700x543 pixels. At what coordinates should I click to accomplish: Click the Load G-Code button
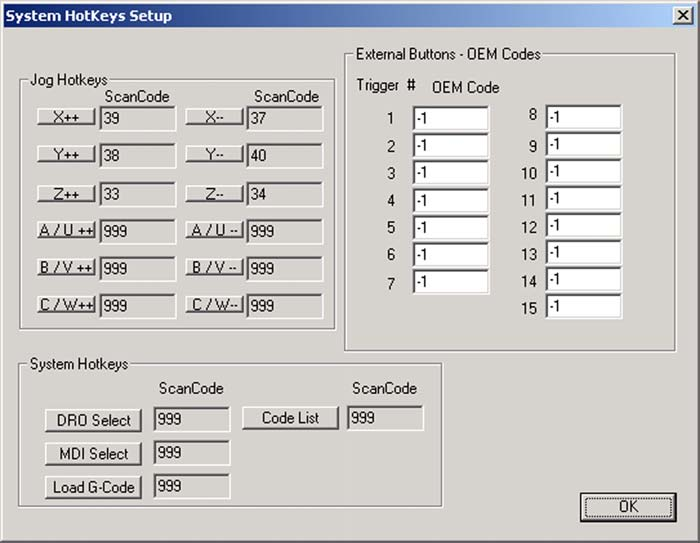[x=93, y=487]
